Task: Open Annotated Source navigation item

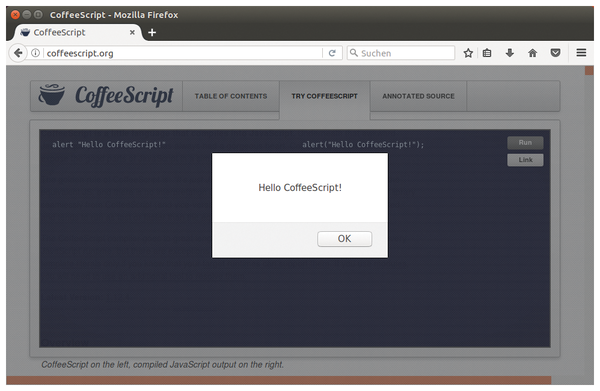Action: tap(418, 96)
